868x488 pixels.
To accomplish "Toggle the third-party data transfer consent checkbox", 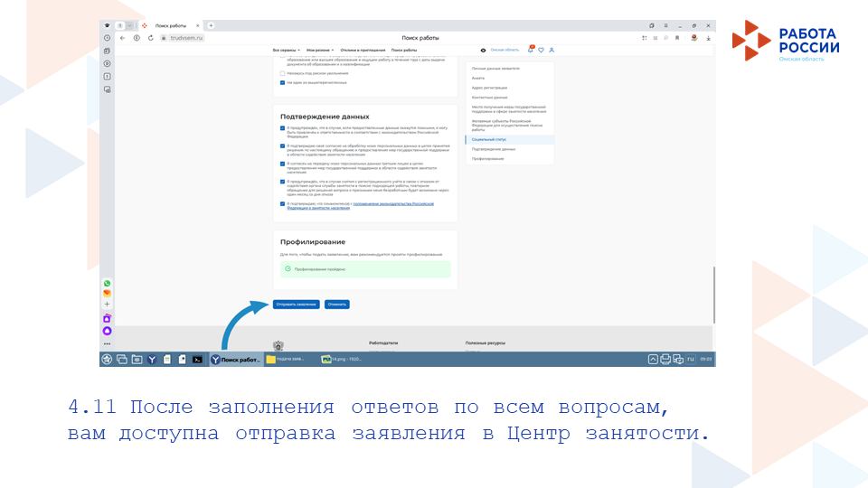I will click(x=282, y=164).
